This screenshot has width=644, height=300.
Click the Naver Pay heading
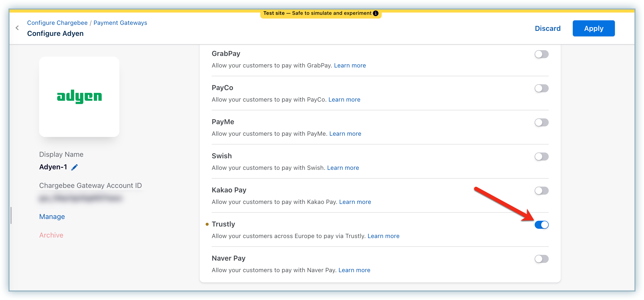(228, 258)
